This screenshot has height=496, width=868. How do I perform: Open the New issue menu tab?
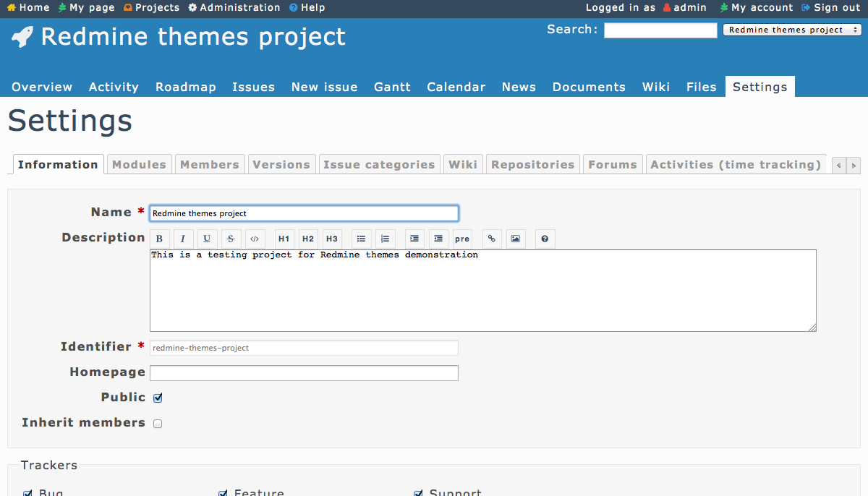[x=324, y=87]
